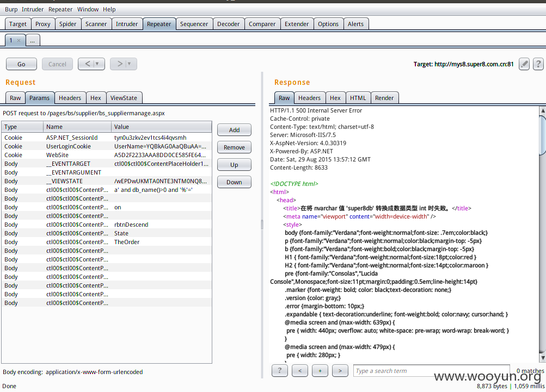Close Repeater tab 1 with its x
This screenshot has height=392, width=546.
(19, 41)
